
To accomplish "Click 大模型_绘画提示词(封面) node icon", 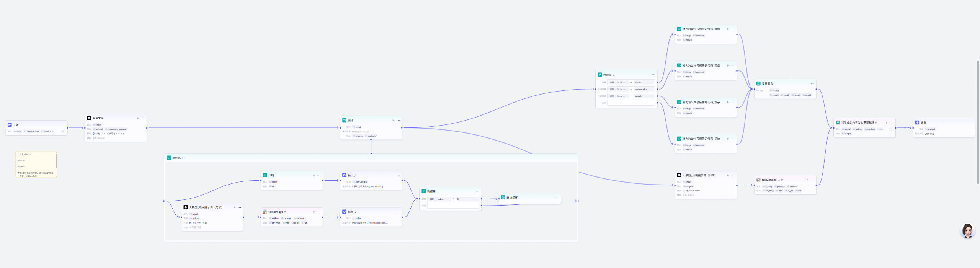I will pos(679,175).
